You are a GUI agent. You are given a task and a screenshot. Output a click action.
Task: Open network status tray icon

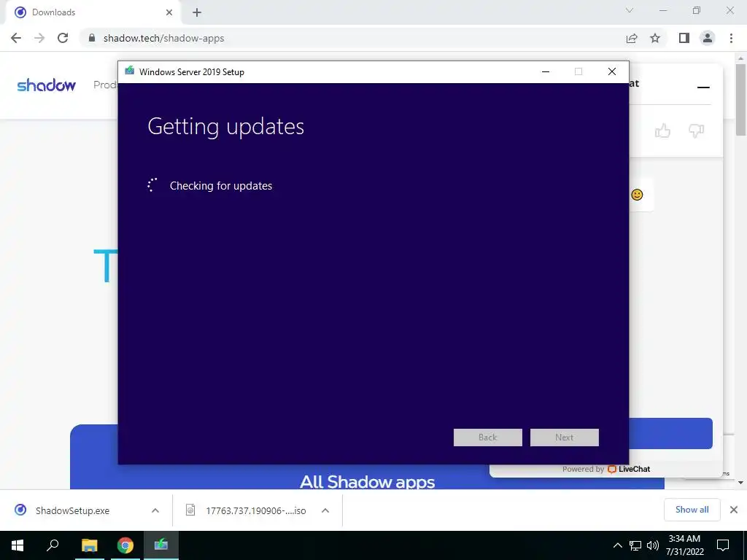(635, 545)
